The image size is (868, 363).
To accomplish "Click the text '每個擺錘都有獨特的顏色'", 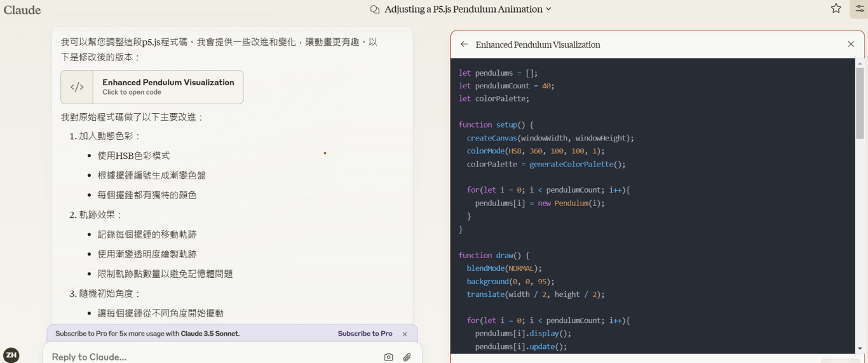I will [x=147, y=195].
